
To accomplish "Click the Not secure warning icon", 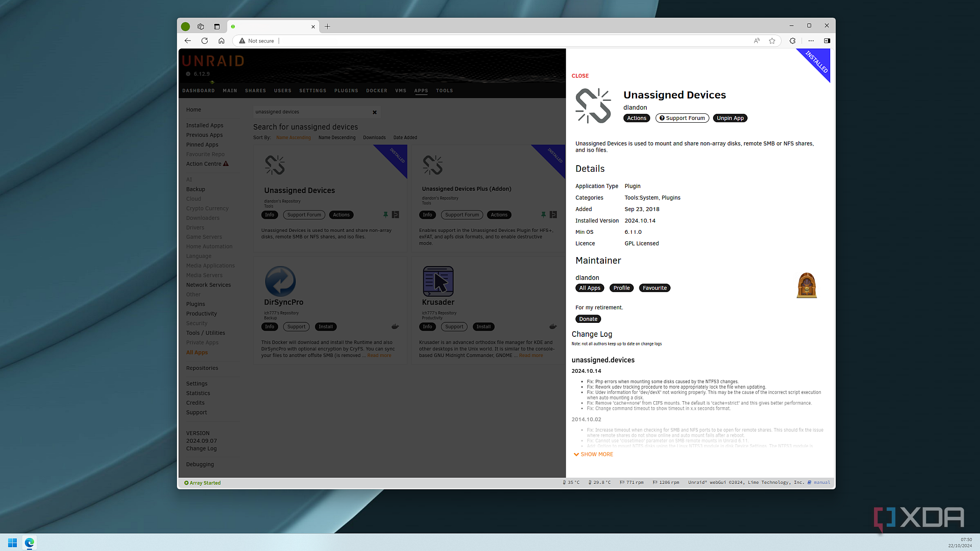I will [x=242, y=41].
